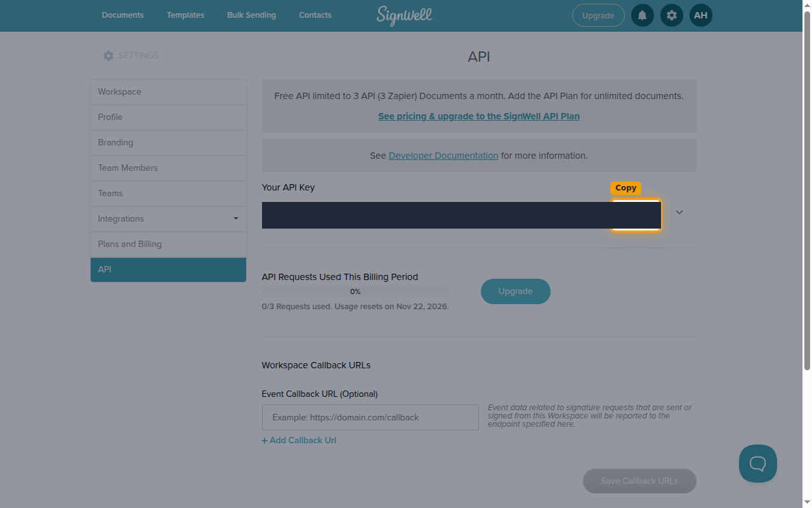The height and width of the screenshot is (508, 812).
Task: Select Profile in settings sidebar
Action: (168, 117)
